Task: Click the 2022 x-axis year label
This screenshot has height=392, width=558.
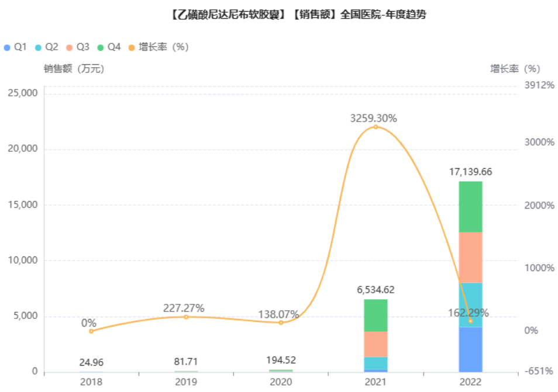Action: tap(470, 381)
